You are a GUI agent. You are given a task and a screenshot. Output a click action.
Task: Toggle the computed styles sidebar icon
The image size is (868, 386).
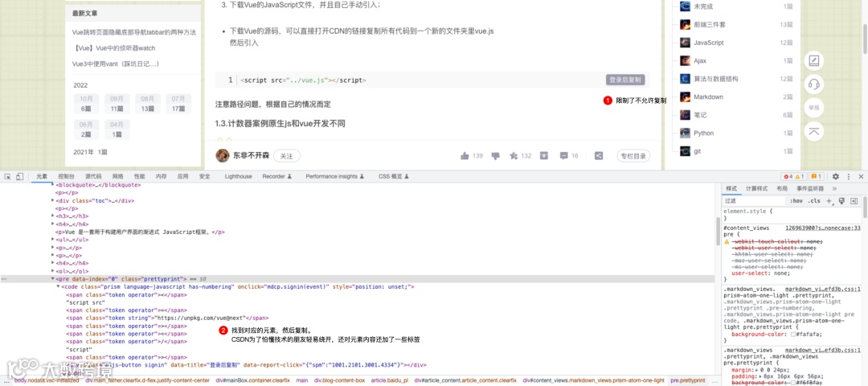pos(854,200)
